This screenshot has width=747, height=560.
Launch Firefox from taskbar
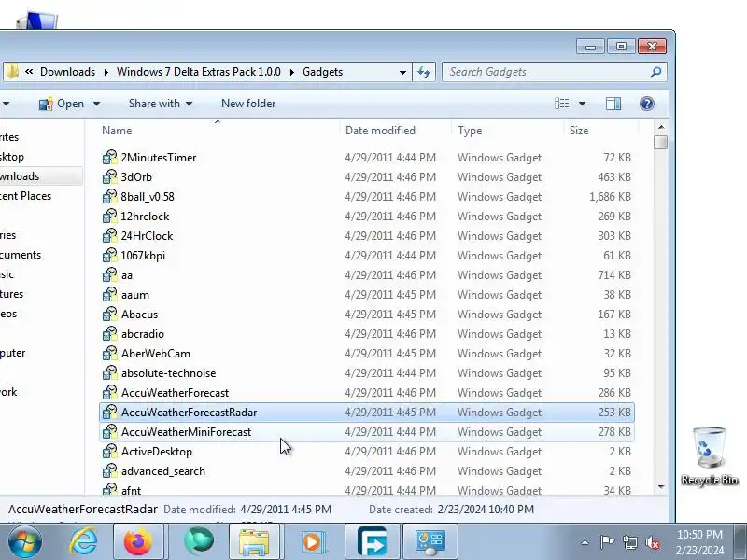pyautogui.click(x=138, y=541)
